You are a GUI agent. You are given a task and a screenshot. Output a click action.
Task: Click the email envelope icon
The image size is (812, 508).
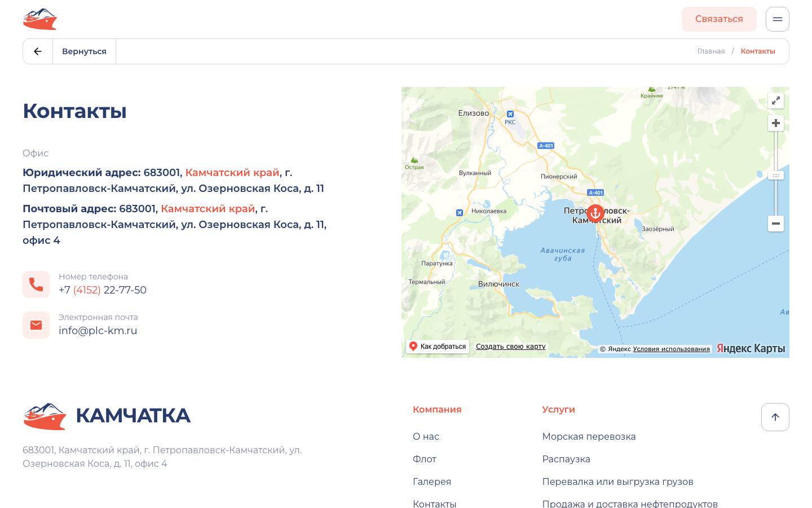36,325
